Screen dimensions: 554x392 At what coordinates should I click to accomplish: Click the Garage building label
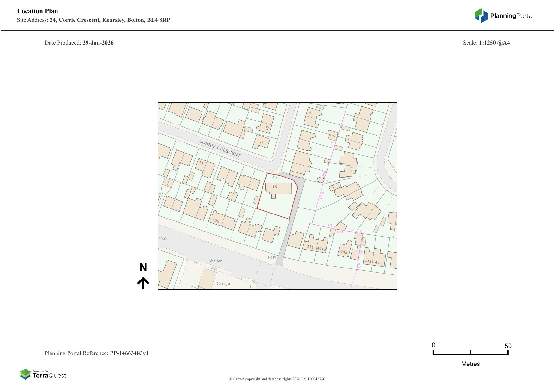pos(223,284)
